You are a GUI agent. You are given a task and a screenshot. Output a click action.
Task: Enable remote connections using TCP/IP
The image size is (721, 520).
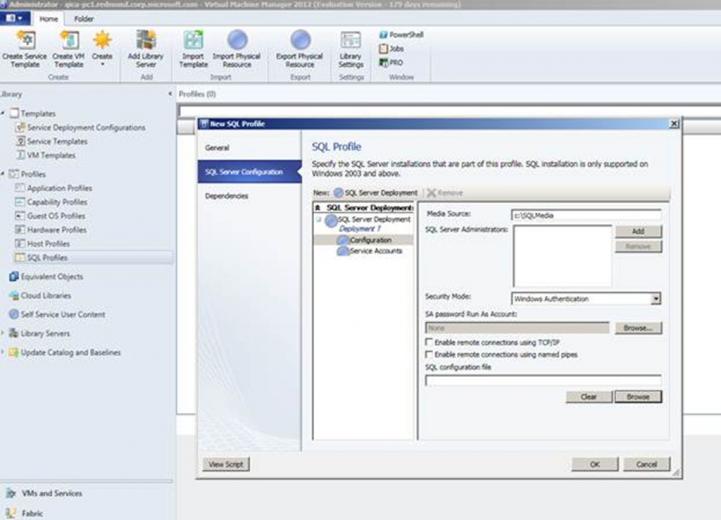point(429,342)
